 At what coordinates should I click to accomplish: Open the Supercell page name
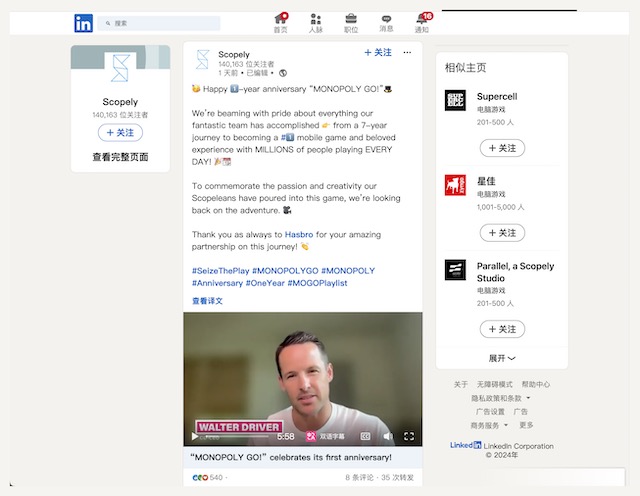[497, 97]
